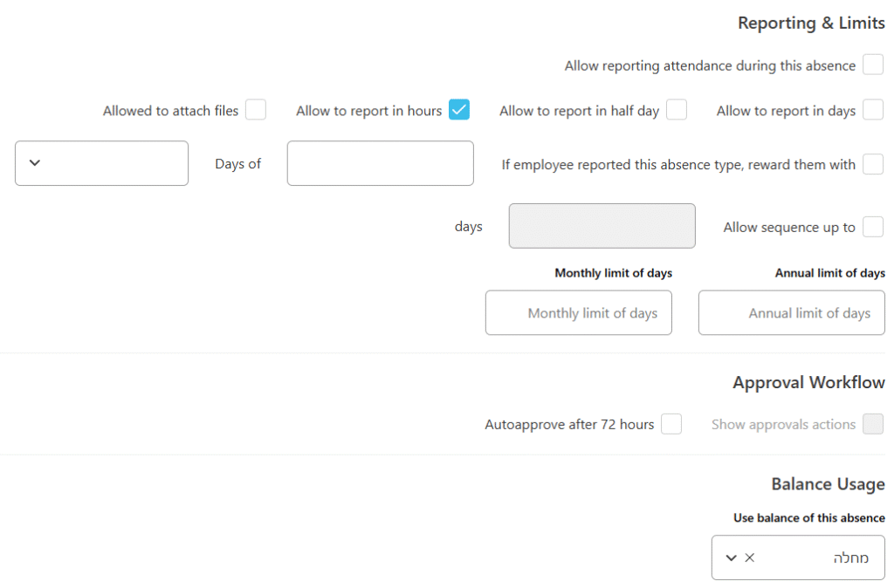
Task: Click the Allowed to attach files label
Action: click(170, 111)
